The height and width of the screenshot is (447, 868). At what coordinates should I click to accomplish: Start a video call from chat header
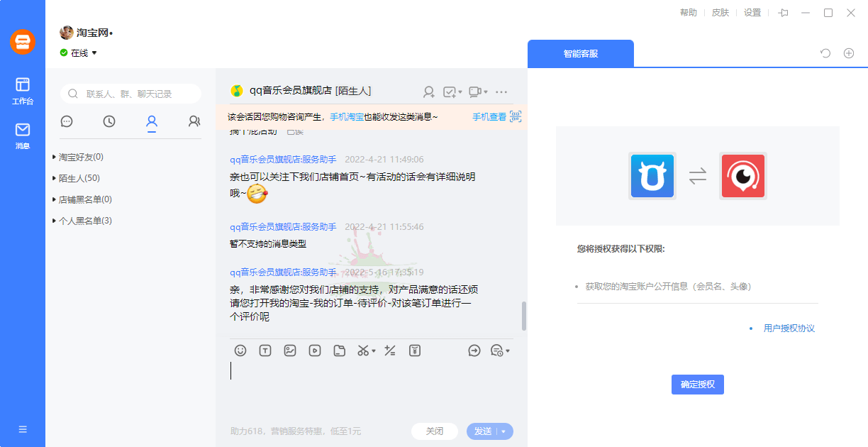(474, 92)
